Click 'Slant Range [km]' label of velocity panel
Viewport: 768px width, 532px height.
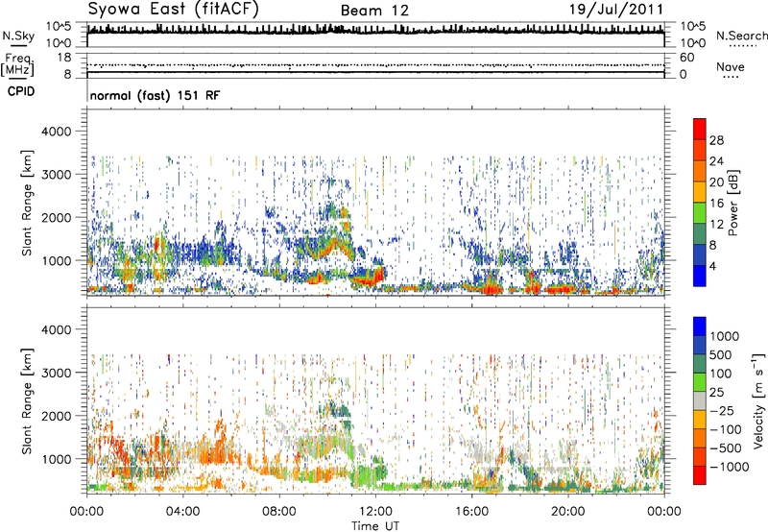coord(28,401)
